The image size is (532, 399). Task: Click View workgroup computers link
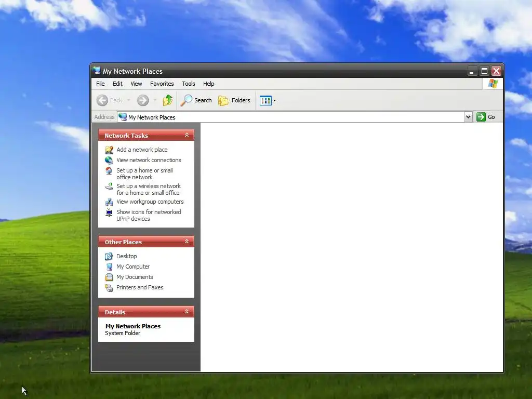click(150, 202)
